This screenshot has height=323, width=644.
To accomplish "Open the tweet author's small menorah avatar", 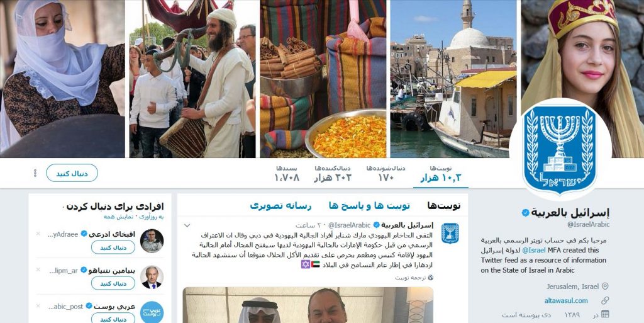I will click(450, 233).
